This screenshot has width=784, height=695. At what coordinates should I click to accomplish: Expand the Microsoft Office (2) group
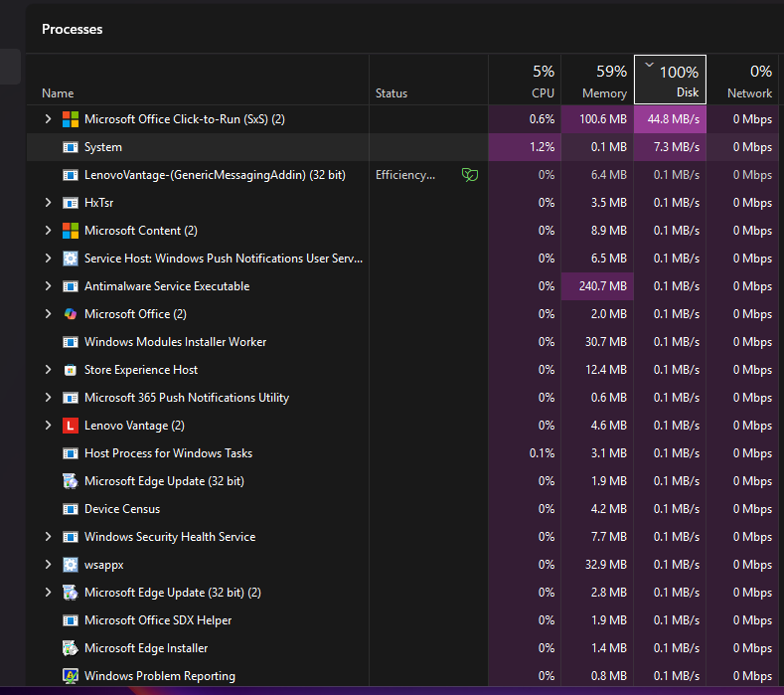pos(48,314)
